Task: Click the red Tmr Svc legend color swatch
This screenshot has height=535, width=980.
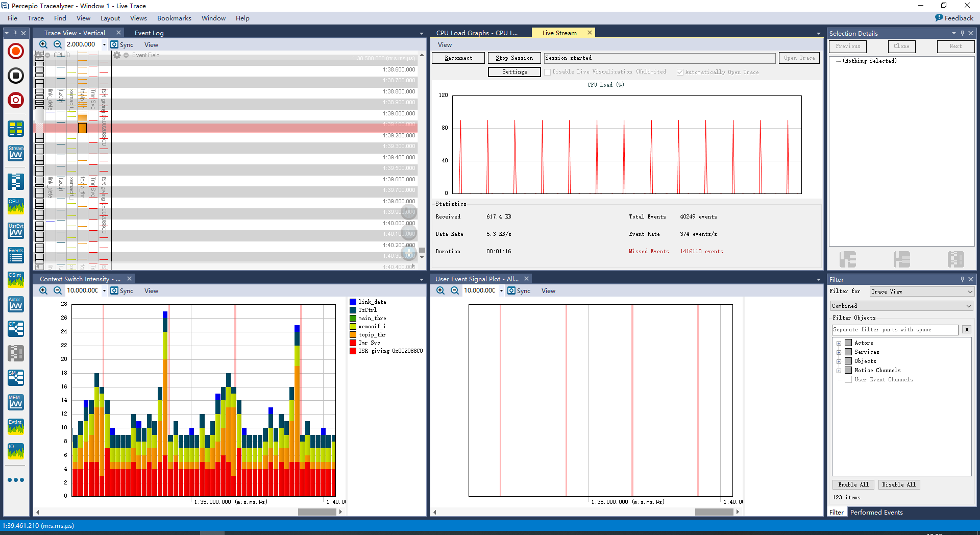Action: point(353,343)
